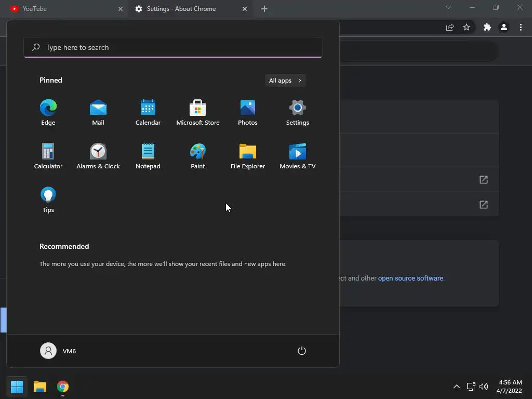Viewport: 532px width, 399px height.
Task: Open File Explorer from pinned apps
Action: (248, 156)
